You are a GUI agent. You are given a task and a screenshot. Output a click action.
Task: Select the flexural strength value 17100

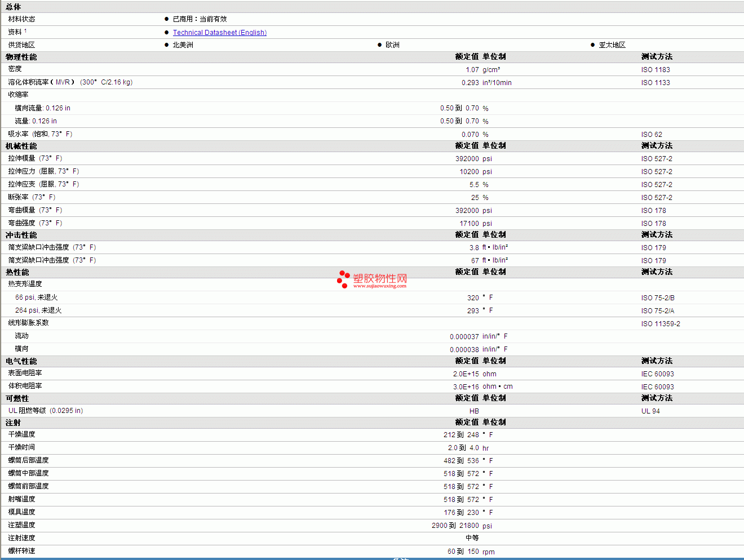coord(469,224)
